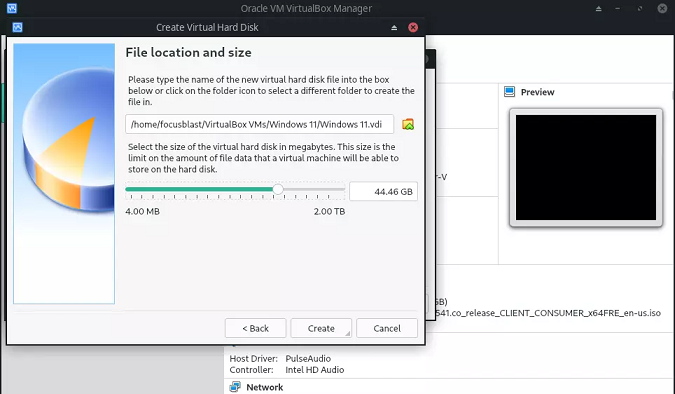Click the ISO file name in storage details
Screen dimensions: 675x394
pos(548,313)
